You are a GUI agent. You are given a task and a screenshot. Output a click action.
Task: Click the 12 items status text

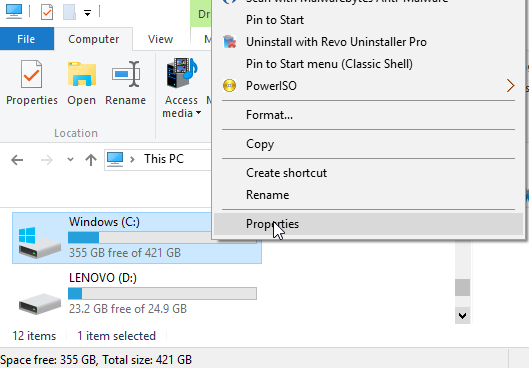click(34, 336)
